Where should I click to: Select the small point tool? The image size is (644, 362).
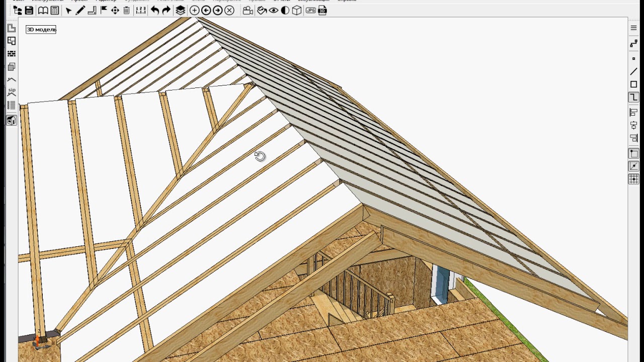pos(634,58)
